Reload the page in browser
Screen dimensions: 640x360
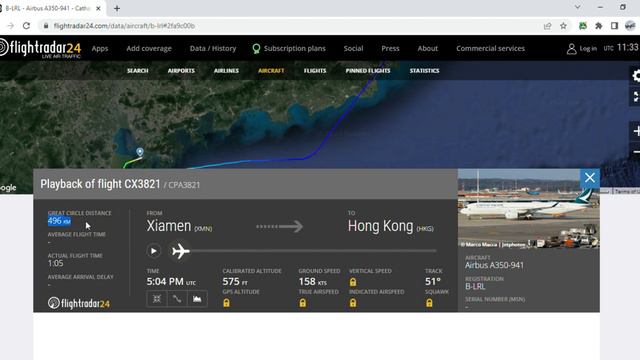[x=27, y=26]
